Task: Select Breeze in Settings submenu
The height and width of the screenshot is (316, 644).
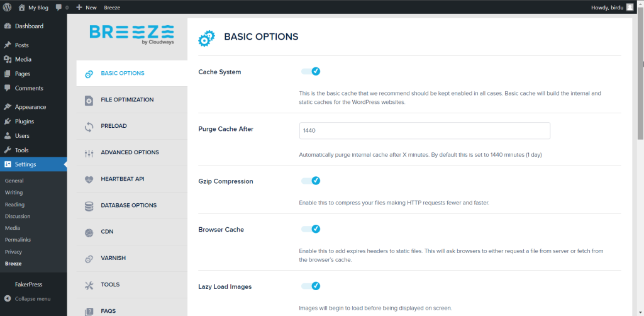Action: click(x=13, y=263)
